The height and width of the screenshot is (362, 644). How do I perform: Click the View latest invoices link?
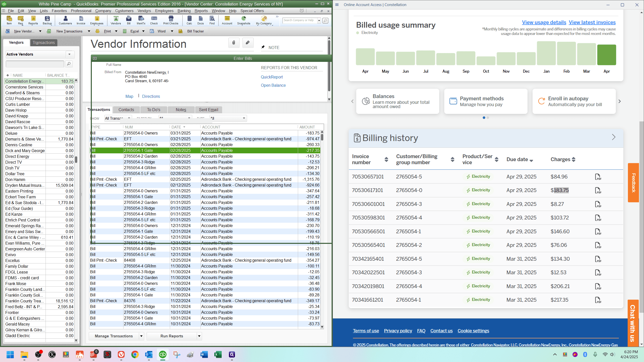pos(592,22)
